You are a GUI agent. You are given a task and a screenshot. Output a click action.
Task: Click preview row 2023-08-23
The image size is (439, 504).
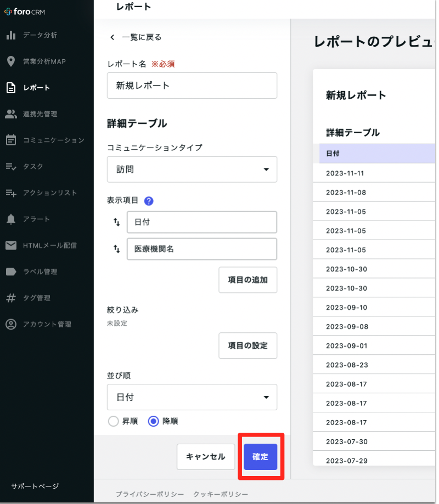pyautogui.click(x=374, y=365)
